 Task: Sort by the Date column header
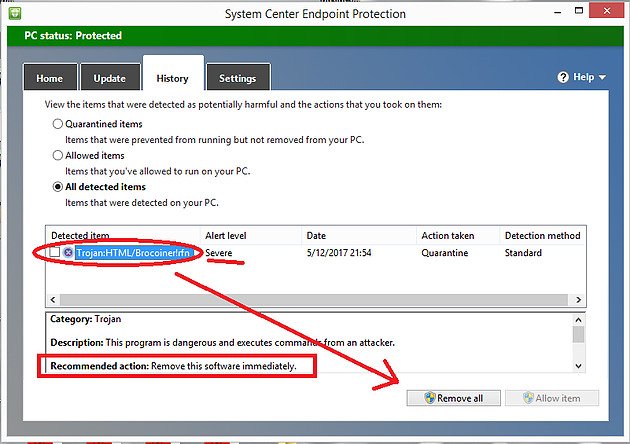[359, 235]
